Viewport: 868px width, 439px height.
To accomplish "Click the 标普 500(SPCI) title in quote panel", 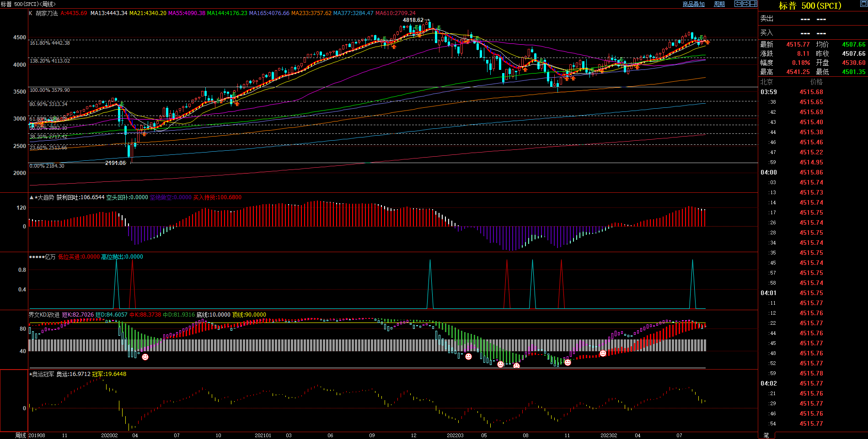I will (810, 6).
